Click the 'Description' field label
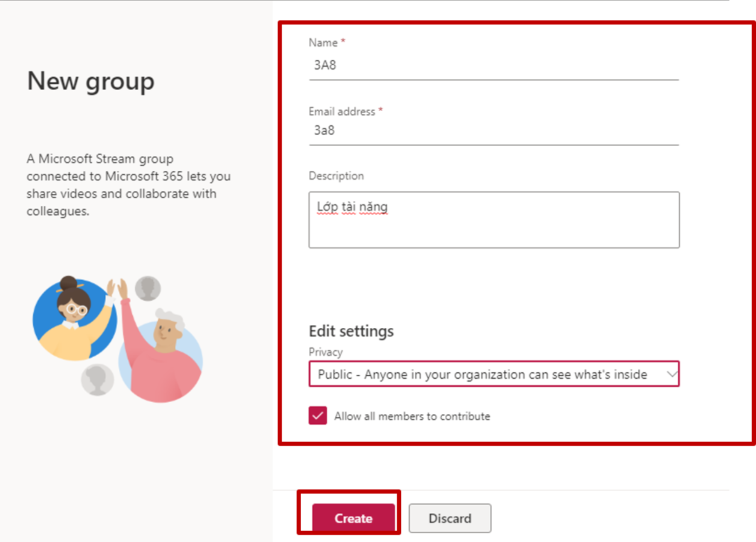The width and height of the screenshot is (756, 542). click(x=336, y=176)
